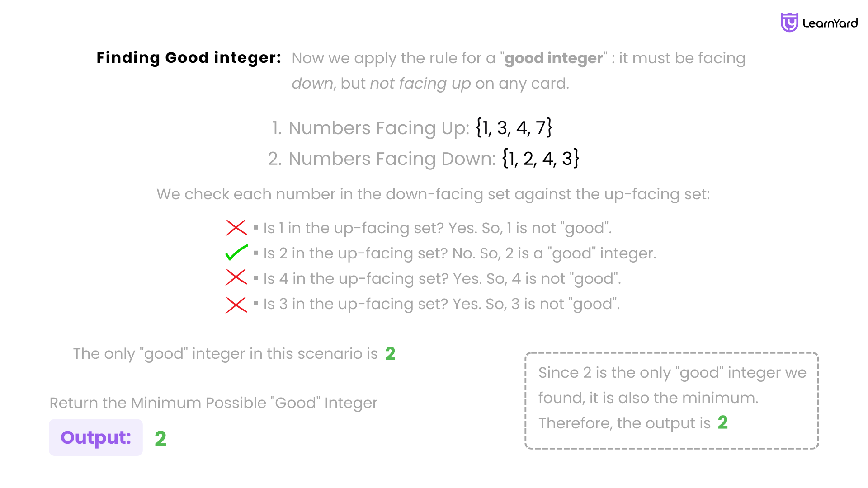Click the green 2 next to Output
868x488 pixels.
160,438
